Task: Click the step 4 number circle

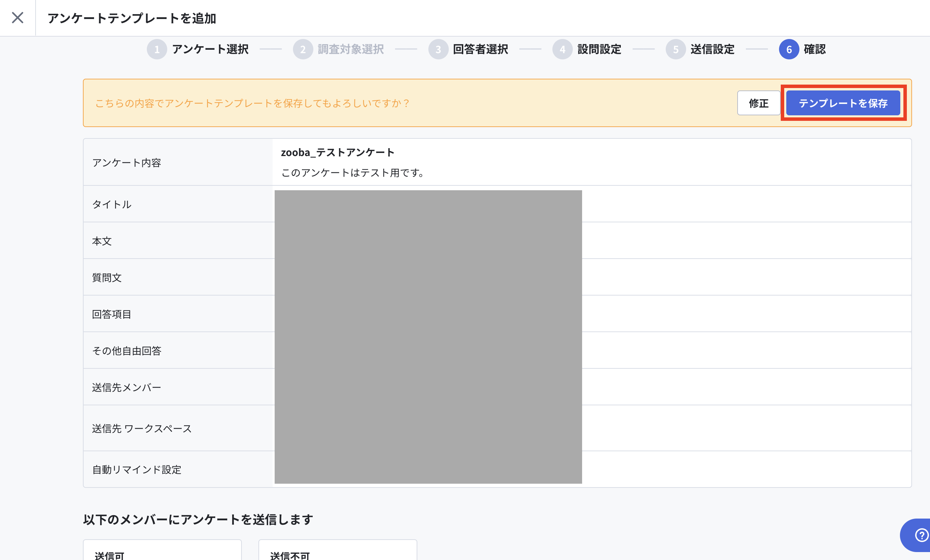Action: [562, 49]
